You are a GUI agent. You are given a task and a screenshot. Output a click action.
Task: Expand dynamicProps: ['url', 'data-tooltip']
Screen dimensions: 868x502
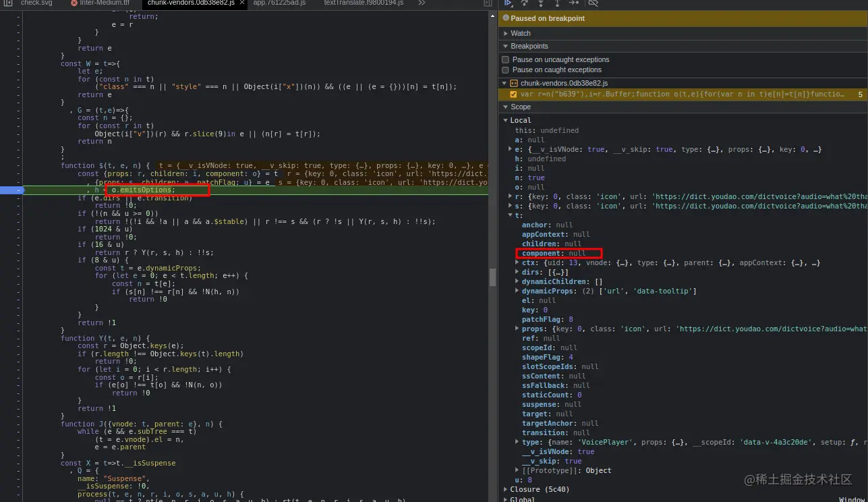click(x=517, y=291)
